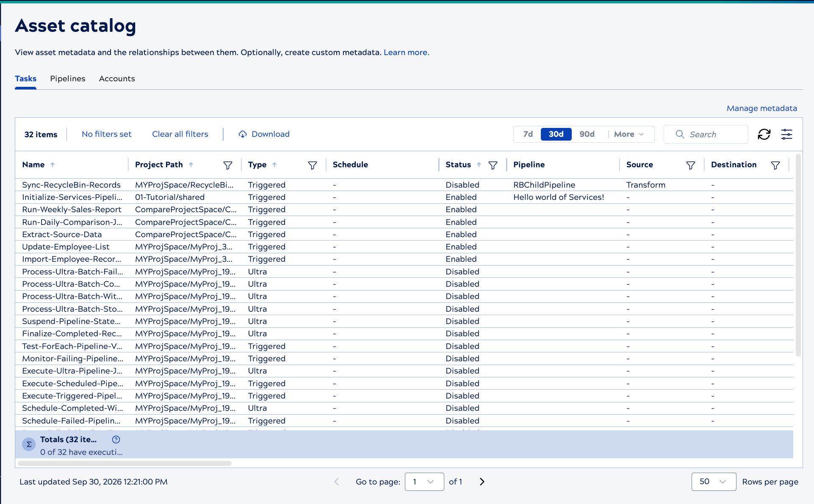The width and height of the screenshot is (814, 504).
Task: Click Clear all filters
Action: tap(180, 134)
